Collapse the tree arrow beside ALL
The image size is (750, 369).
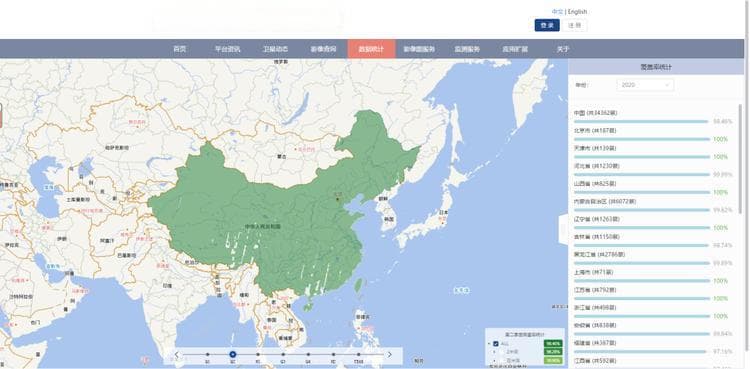[x=488, y=344]
